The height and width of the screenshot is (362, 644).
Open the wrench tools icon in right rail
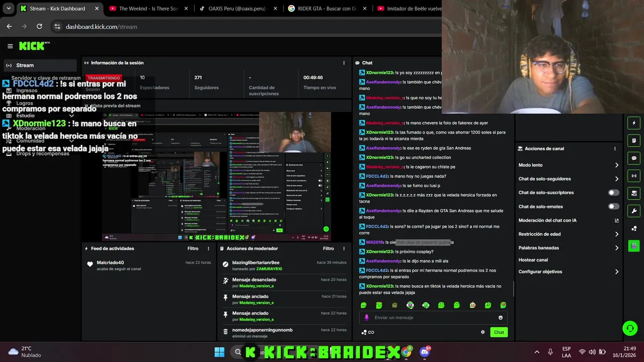[x=634, y=211]
